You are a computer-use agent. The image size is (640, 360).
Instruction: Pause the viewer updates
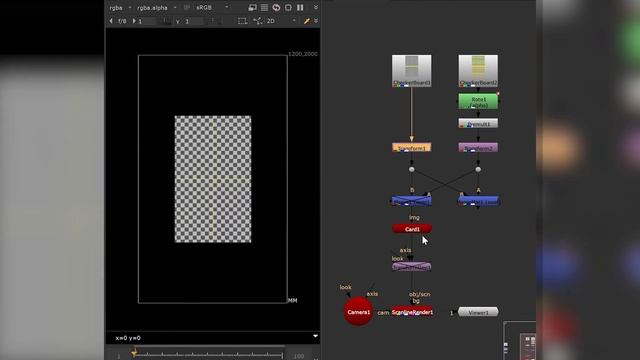(x=300, y=7)
